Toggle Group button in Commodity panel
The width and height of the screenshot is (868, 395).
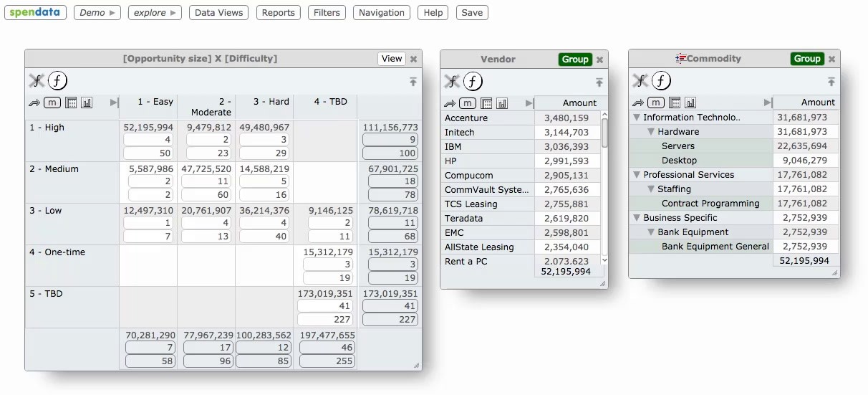click(807, 59)
